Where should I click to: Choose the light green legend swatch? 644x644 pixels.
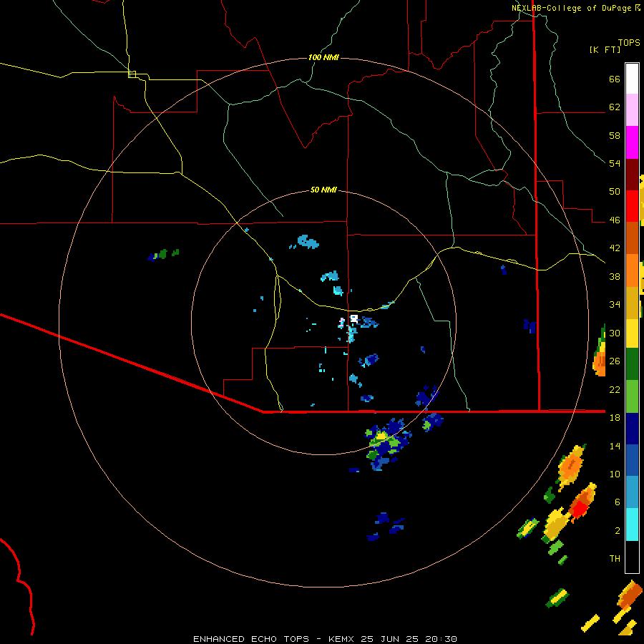[x=632, y=396]
